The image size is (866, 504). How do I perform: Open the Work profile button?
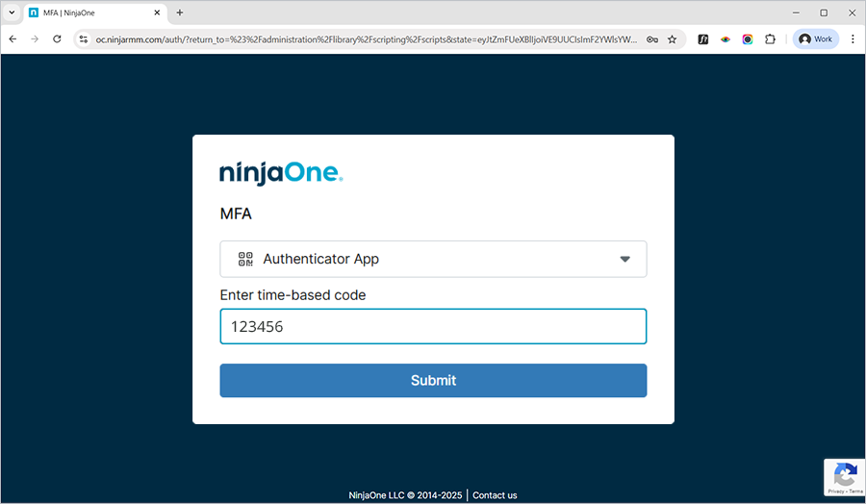[816, 39]
